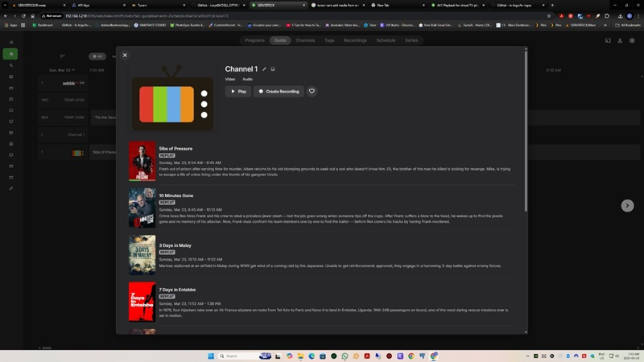Favorite Channel 1 with the heart button
644x362 pixels.
point(312,91)
